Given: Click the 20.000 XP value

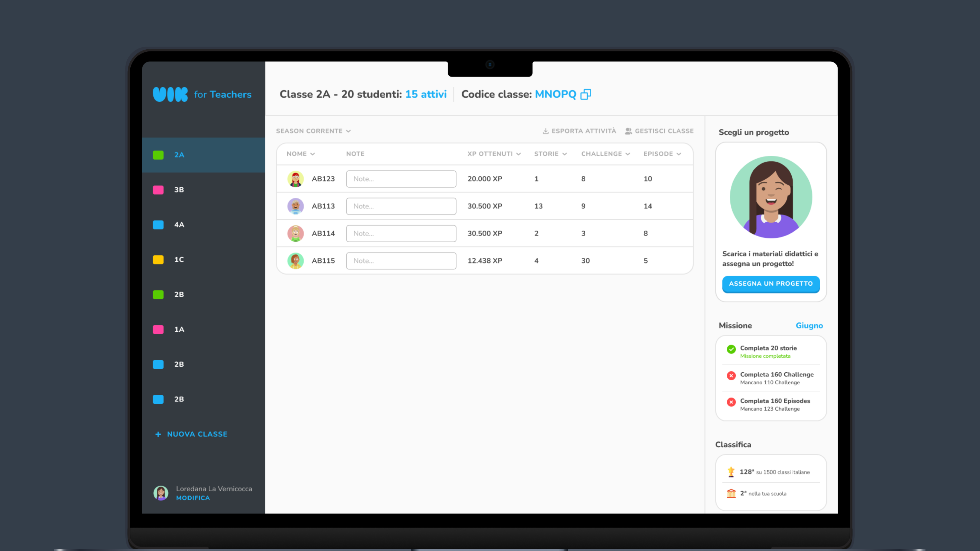Looking at the screenshot, I should pyautogui.click(x=485, y=179).
